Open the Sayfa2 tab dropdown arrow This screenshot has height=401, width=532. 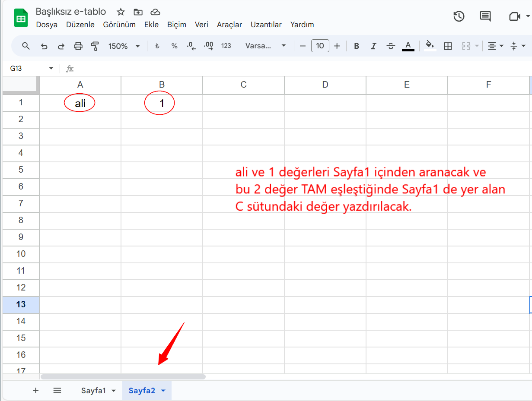163,391
